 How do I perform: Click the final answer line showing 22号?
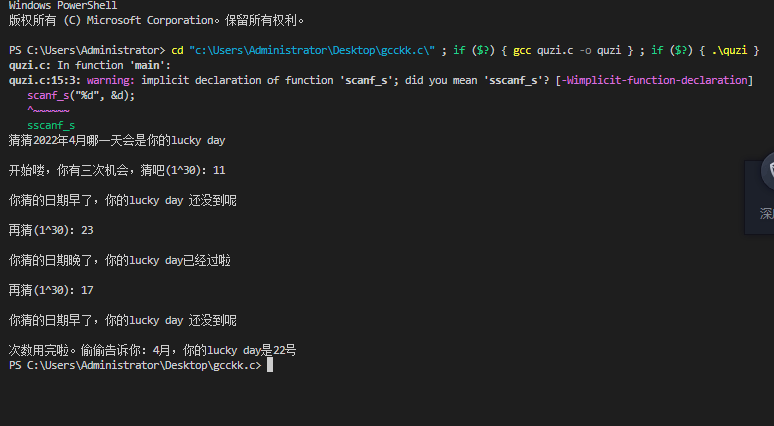[152, 351]
